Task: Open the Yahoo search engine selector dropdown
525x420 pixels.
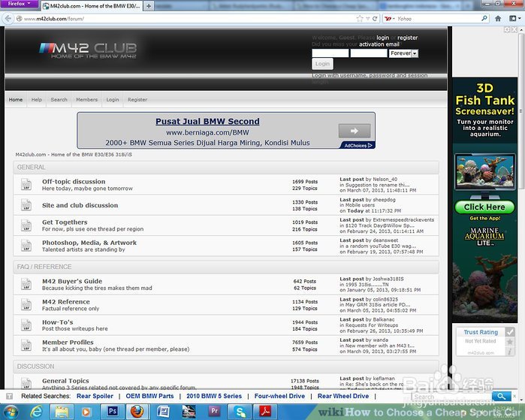Action: pyautogui.click(x=390, y=19)
